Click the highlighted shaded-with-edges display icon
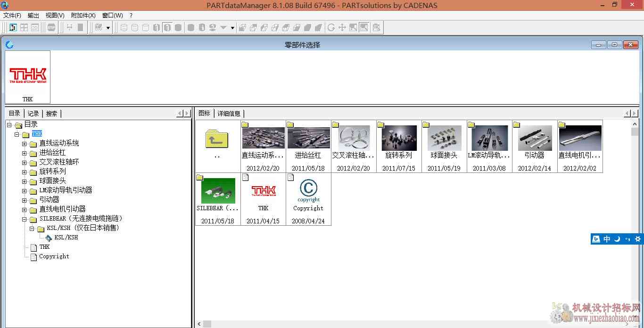 [167, 27]
